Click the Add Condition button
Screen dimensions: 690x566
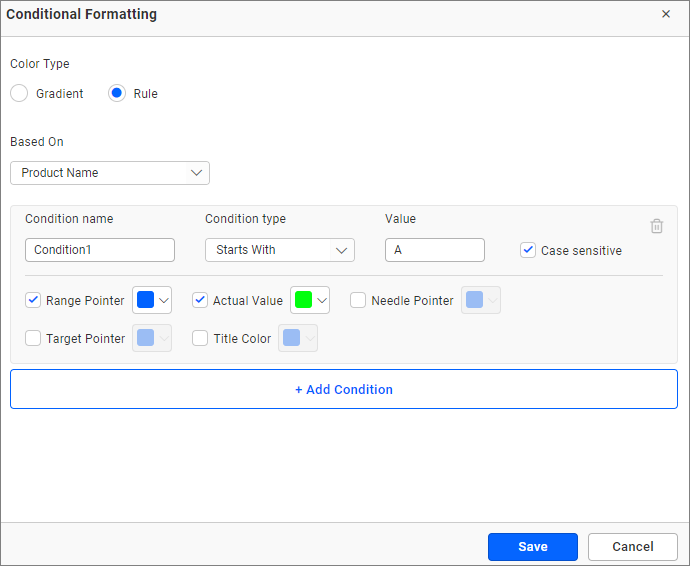344,389
